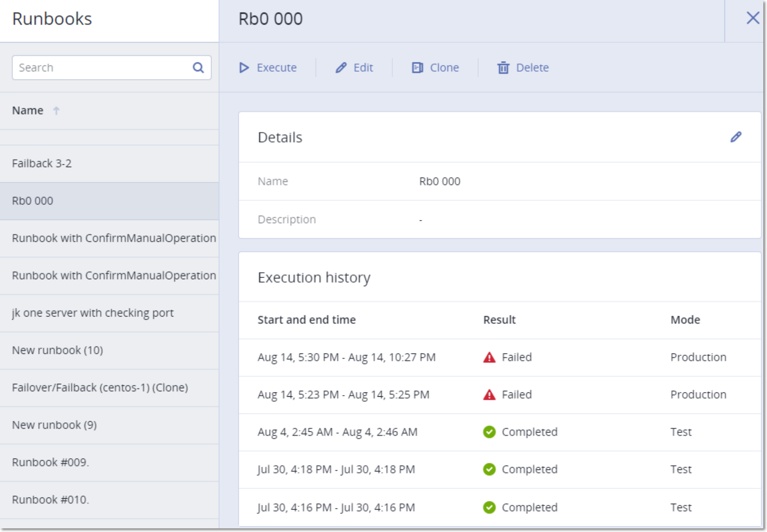Click the Execute play icon
Screen dimensions: 767x532
click(244, 68)
